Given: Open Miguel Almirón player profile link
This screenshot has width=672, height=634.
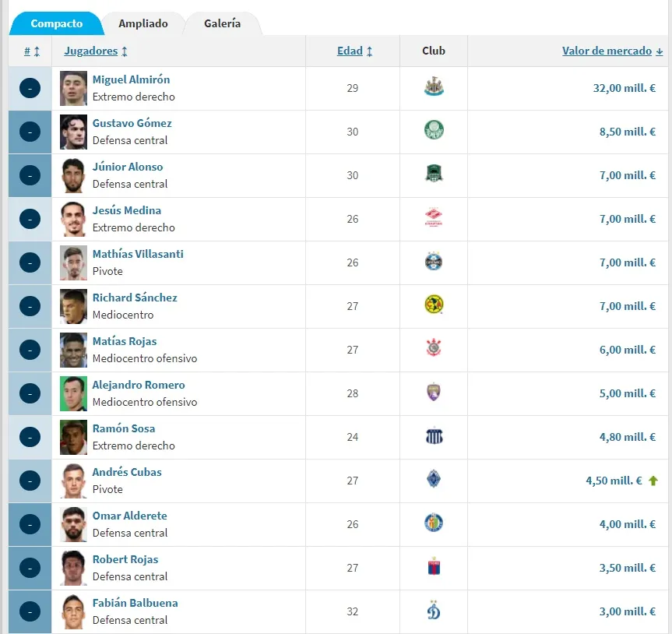Looking at the screenshot, I should (131, 79).
